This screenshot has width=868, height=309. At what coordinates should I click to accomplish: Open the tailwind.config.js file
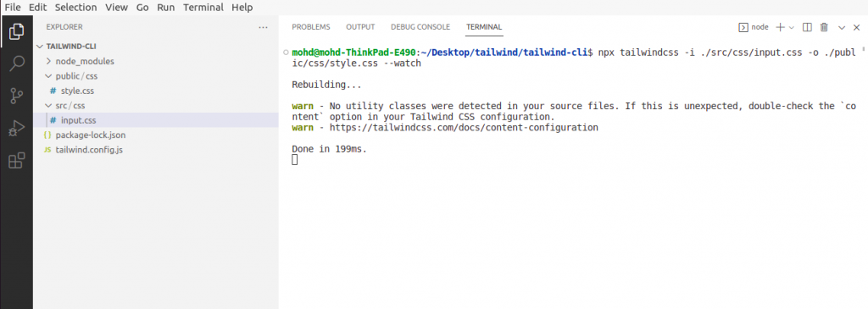pyautogui.click(x=88, y=150)
